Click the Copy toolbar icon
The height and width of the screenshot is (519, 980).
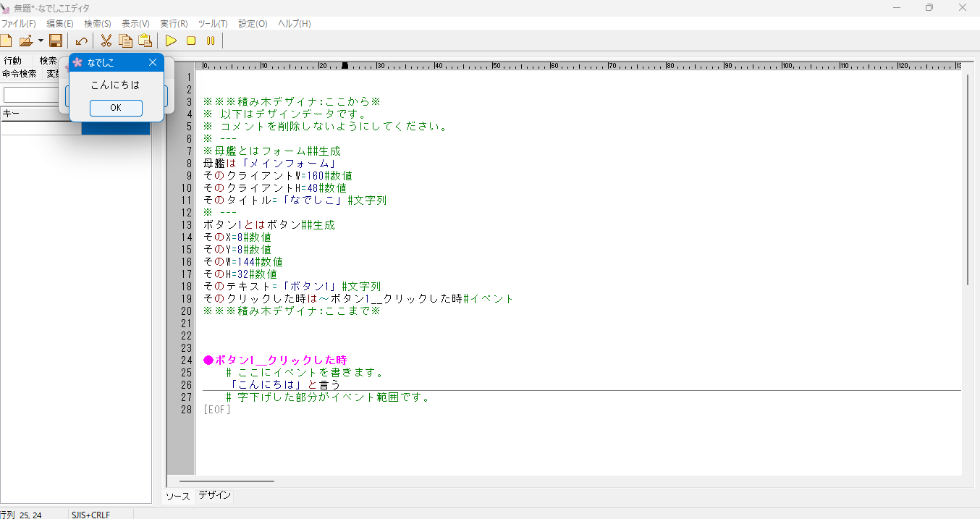(x=125, y=41)
